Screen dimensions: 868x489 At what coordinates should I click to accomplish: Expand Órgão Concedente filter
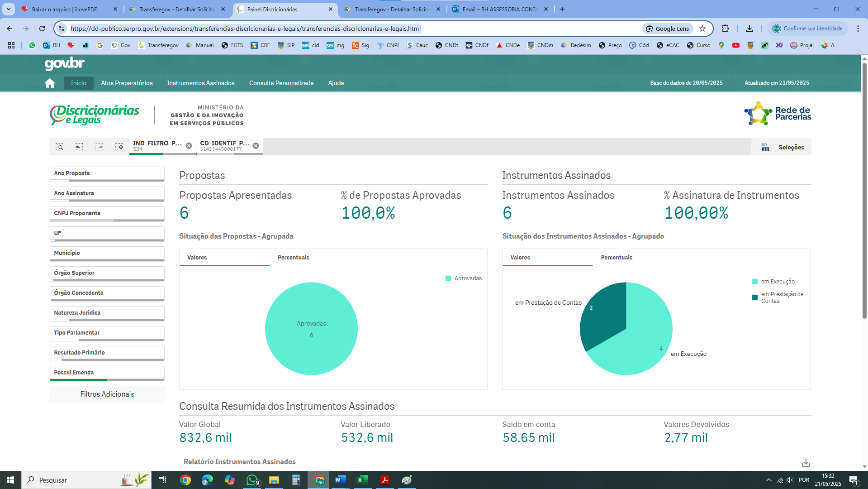[x=107, y=293]
